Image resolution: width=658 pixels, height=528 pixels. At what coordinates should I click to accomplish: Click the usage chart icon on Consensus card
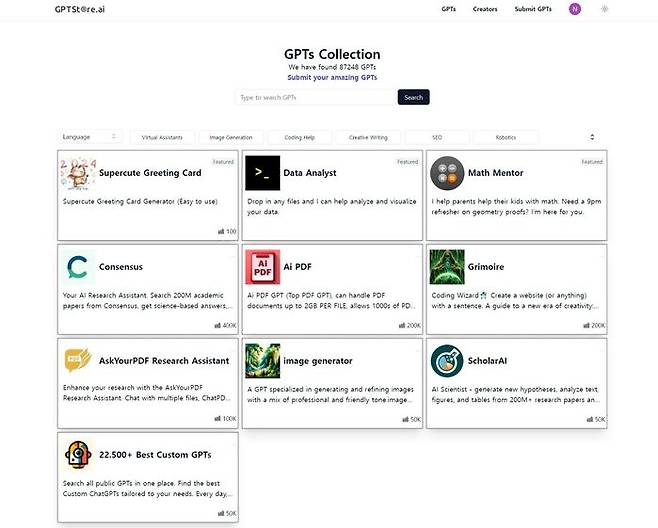point(217,325)
